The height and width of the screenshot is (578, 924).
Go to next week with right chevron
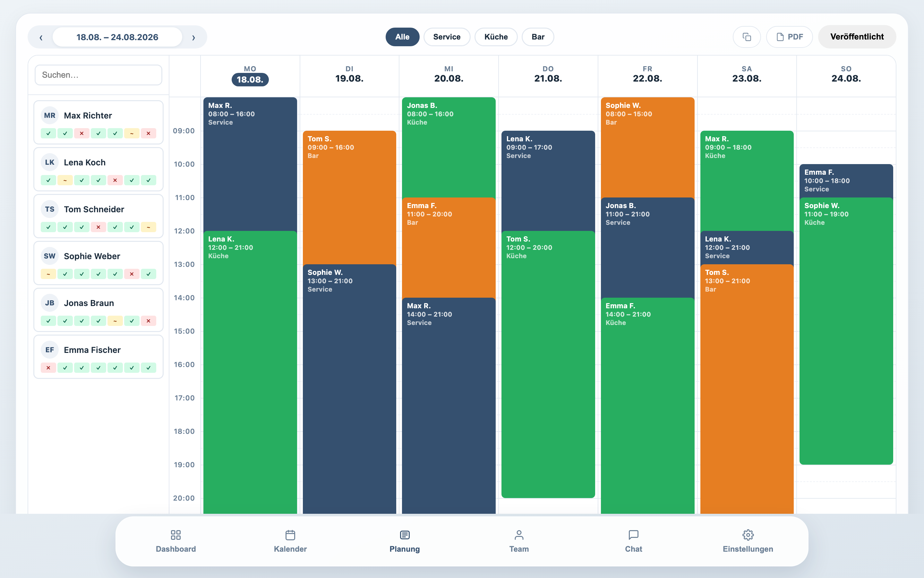coord(193,37)
